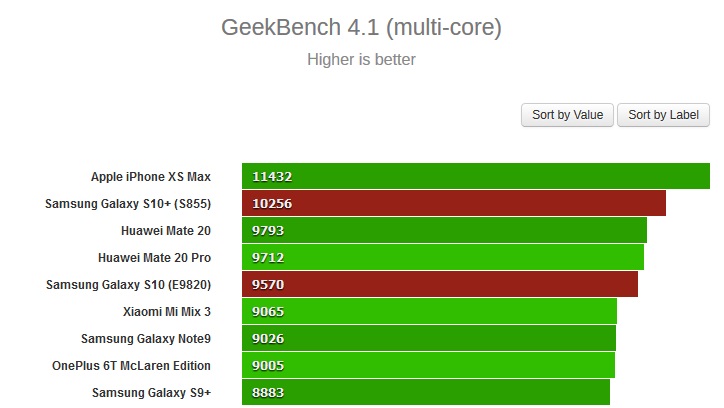This screenshot has width=724, height=408.
Task: Click the Huawei Mate 20 bar
Action: [444, 230]
